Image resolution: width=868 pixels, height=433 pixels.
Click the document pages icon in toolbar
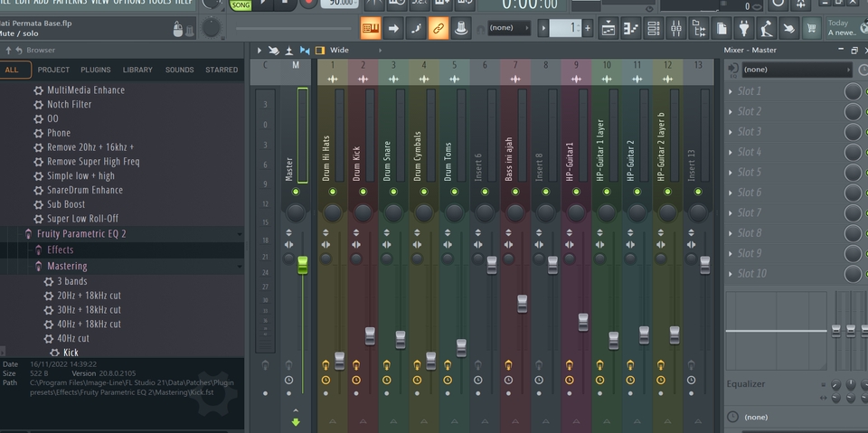click(x=722, y=28)
